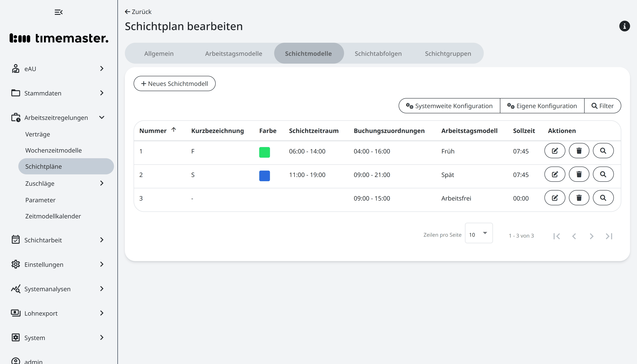This screenshot has height=364, width=637.
Task: Expand the Stammdaten menu
Action: coord(101,93)
